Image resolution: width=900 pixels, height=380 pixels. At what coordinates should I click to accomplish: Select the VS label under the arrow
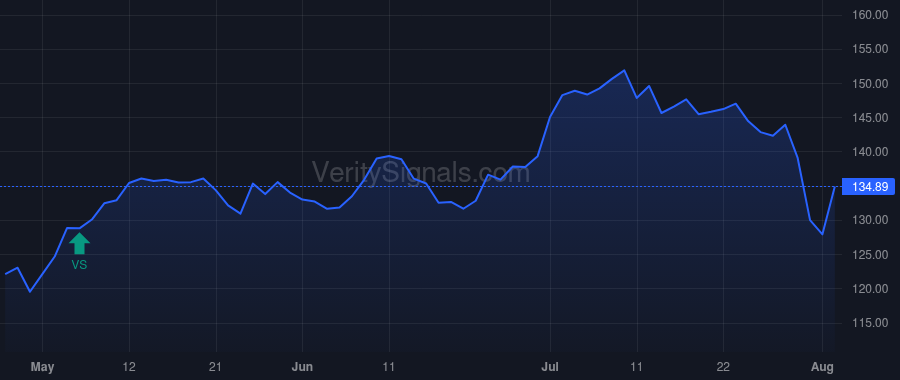click(79, 265)
